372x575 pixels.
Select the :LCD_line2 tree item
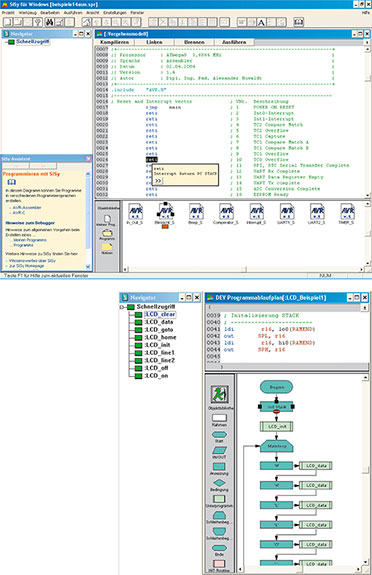[160, 360]
